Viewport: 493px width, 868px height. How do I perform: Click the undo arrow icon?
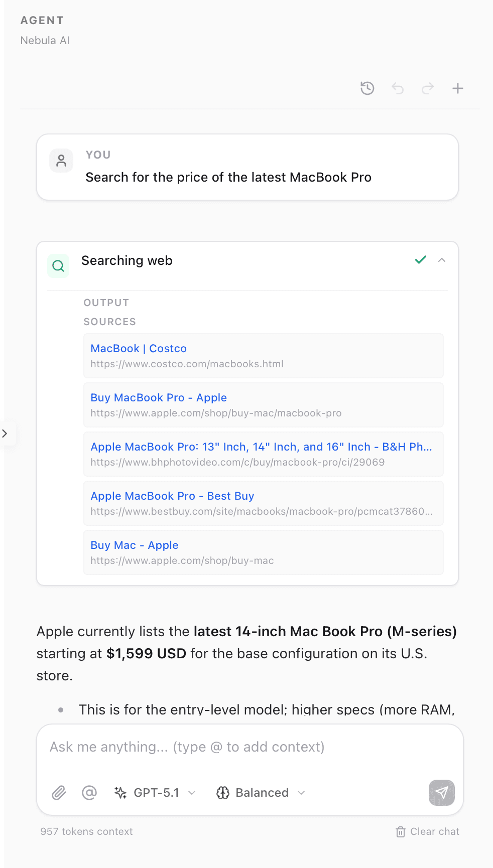[398, 88]
